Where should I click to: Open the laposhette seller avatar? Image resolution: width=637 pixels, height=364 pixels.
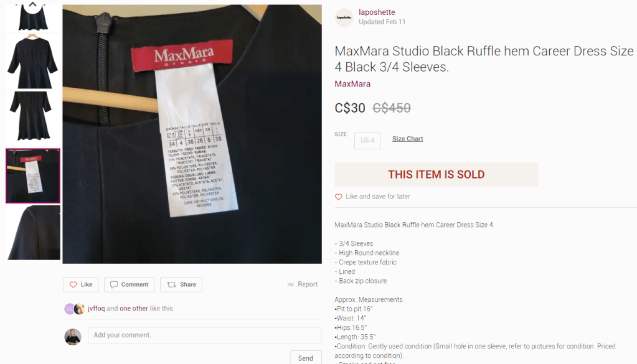(344, 17)
